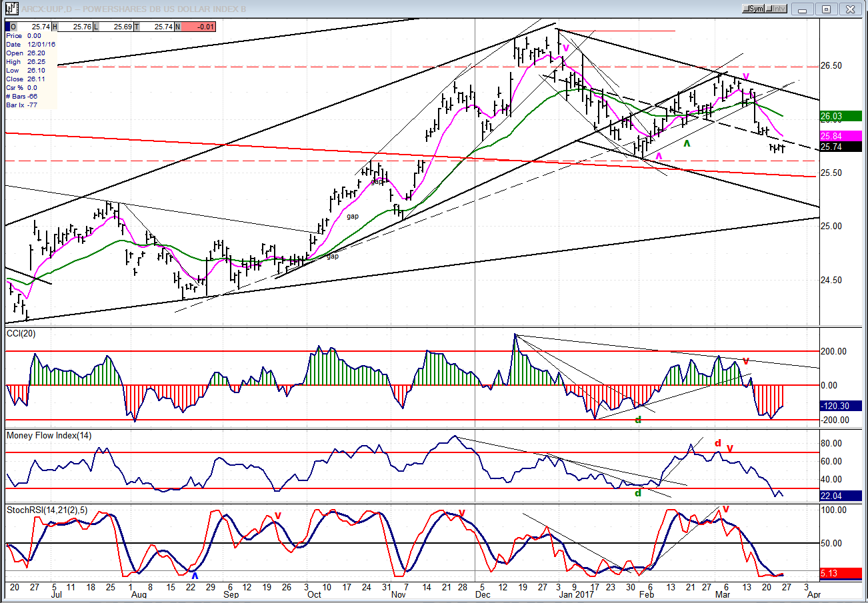Click the CCI value label -120.30

[x=843, y=405]
